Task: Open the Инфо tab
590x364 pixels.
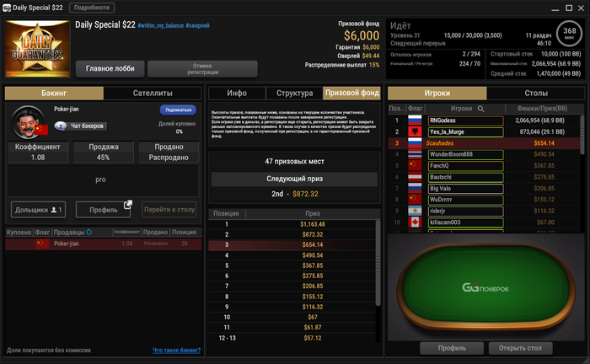Action: pos(237,94)
